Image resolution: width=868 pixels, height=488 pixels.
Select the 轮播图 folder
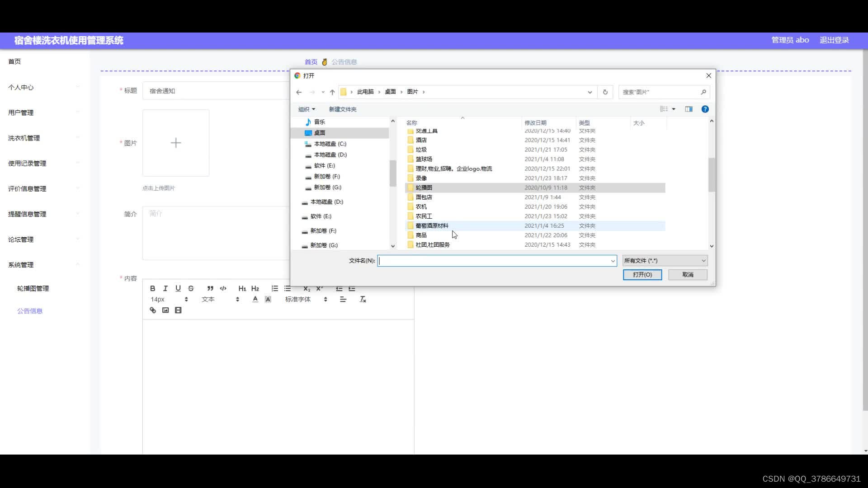point(535,188)
